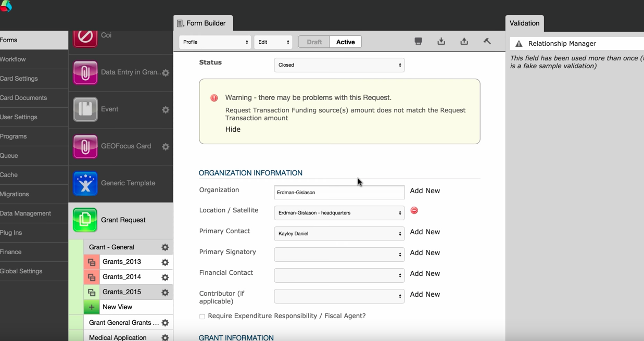Viewport: 644px width, 341px height.
Task: Change the Edit mode dropdown
Action: point(273,41)
